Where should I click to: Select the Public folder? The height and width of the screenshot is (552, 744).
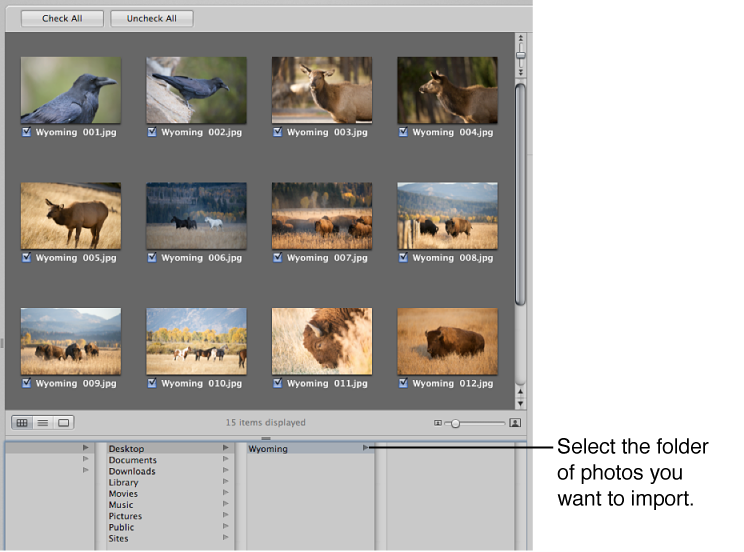tap(170, 527)
